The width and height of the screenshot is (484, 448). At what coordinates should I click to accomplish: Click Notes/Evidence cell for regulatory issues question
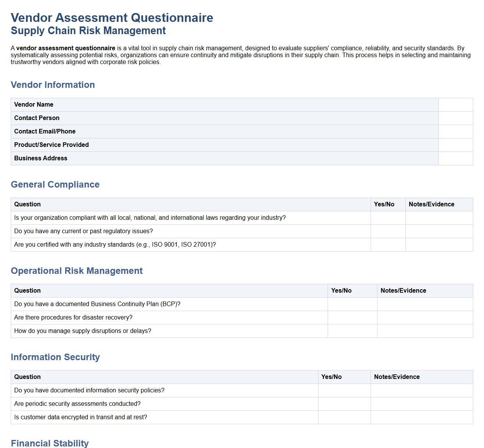click(x=439, y=231)
